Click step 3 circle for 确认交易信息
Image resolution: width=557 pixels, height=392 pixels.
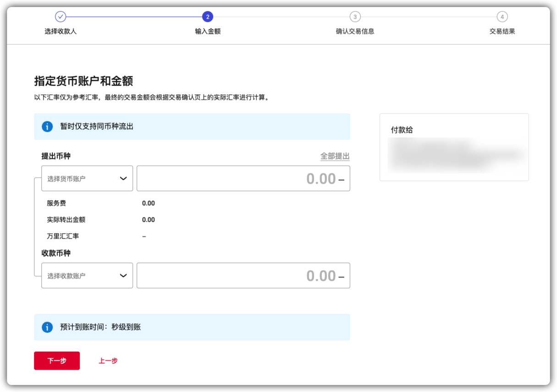[354, 16]
